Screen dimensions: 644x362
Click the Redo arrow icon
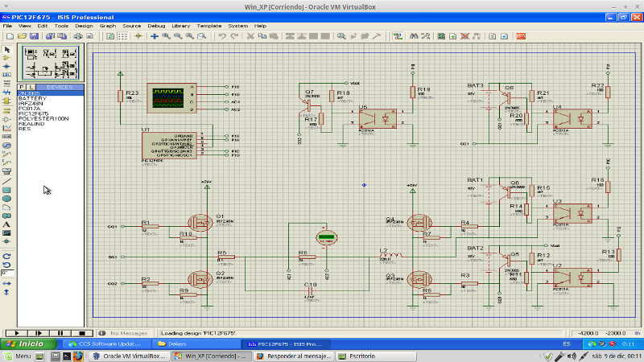(234, 36)
